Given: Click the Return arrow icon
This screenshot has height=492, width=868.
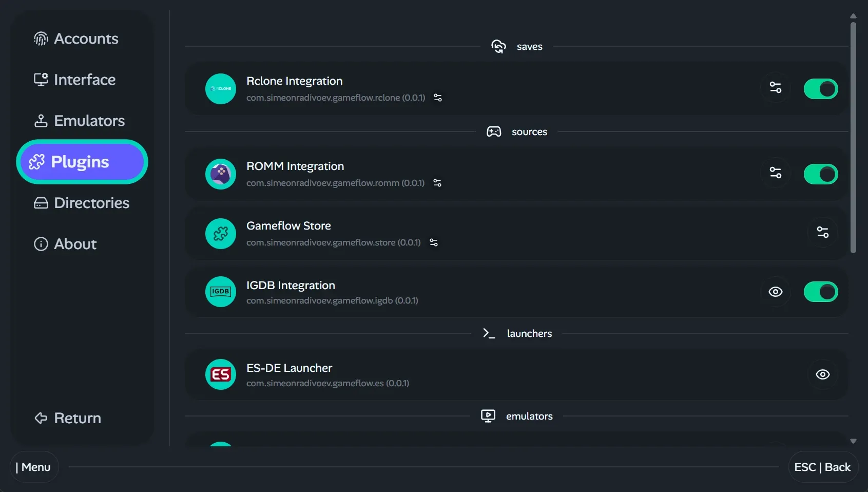Looking at the screenshot, I should coord(41,418).
